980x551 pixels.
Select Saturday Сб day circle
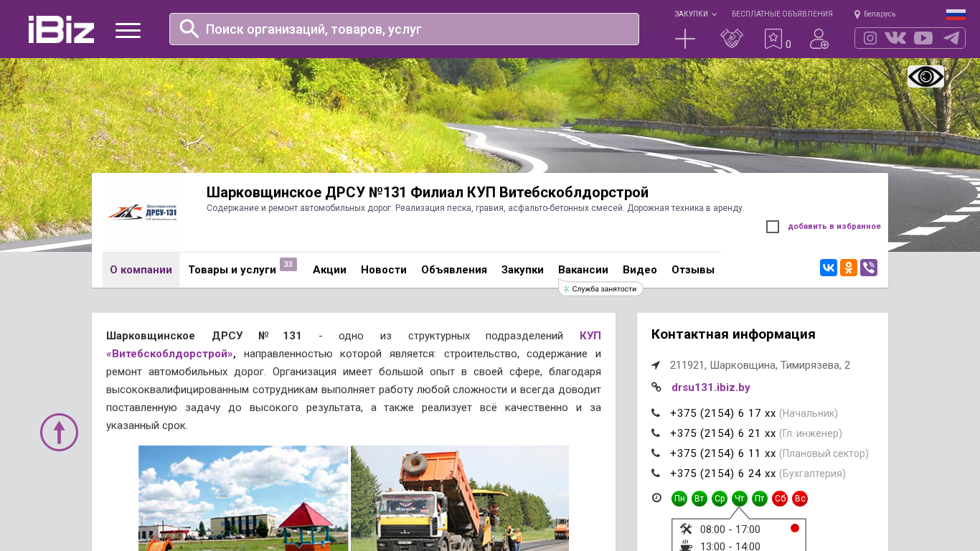(x=780, y=499)
